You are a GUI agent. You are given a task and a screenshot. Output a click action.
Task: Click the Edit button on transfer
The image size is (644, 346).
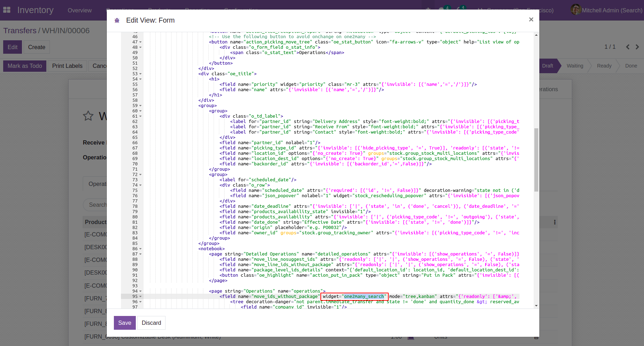[12, 47]
